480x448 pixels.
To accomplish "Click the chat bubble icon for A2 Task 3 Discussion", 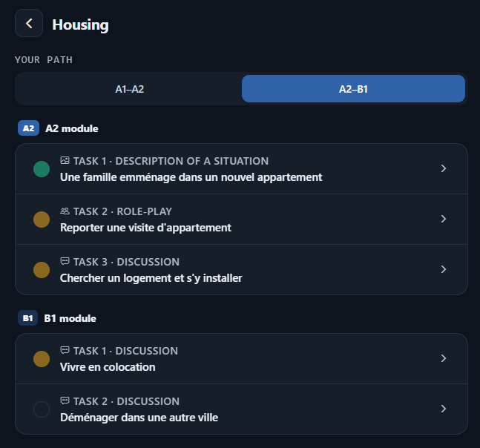I will [65, 261].
